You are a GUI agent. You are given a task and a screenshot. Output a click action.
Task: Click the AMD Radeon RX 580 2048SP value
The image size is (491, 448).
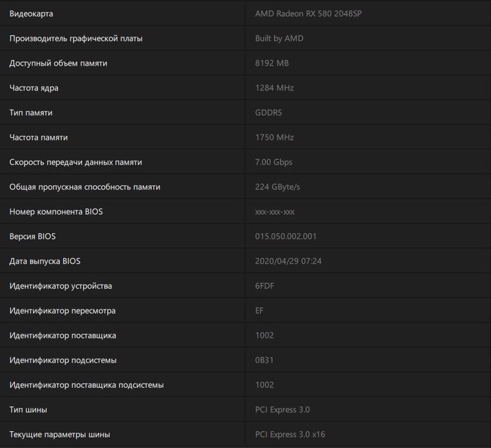point(308,13)
